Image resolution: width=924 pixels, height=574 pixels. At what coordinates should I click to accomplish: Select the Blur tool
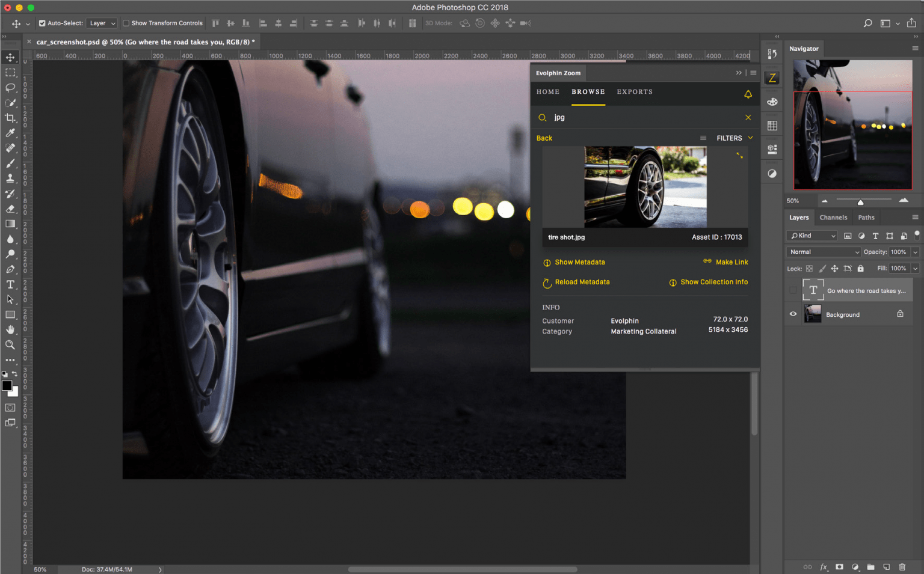[x=10, y=239]
